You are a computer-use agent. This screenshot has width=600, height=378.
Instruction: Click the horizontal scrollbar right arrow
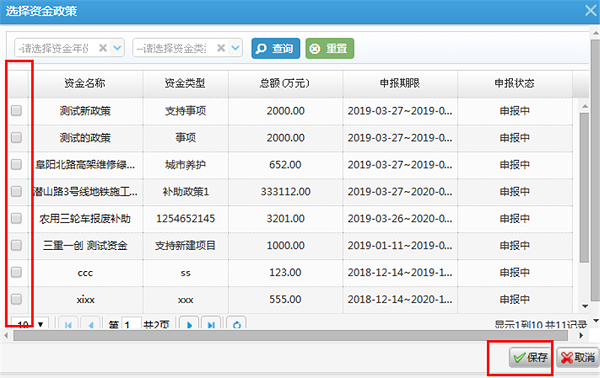coord(581,336)
